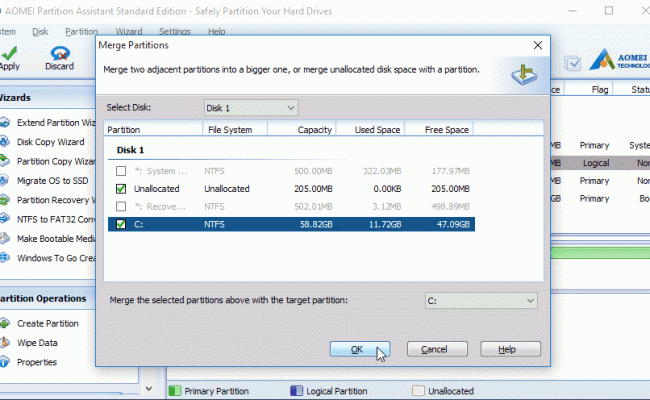
Task: Open Make Bootable Media icon
Action: pyautogui.click(x=5, y=238)
